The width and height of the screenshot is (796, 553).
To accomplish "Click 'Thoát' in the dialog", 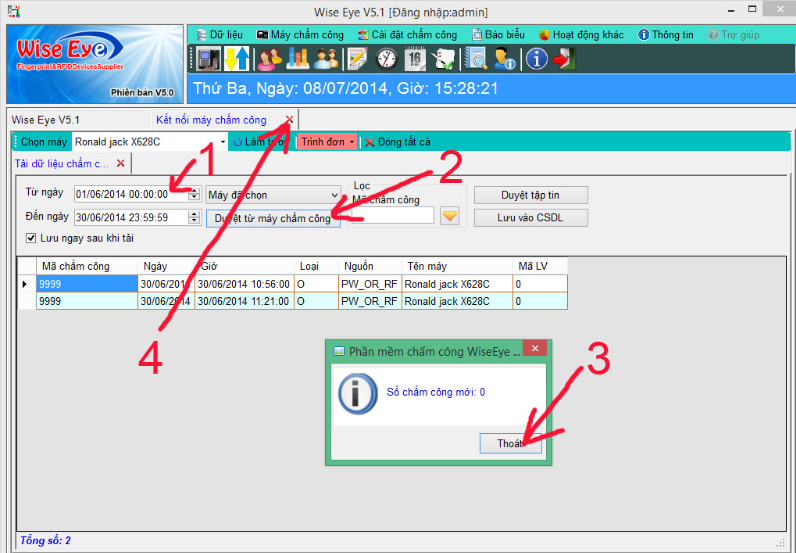I will (x=511, y=443).
